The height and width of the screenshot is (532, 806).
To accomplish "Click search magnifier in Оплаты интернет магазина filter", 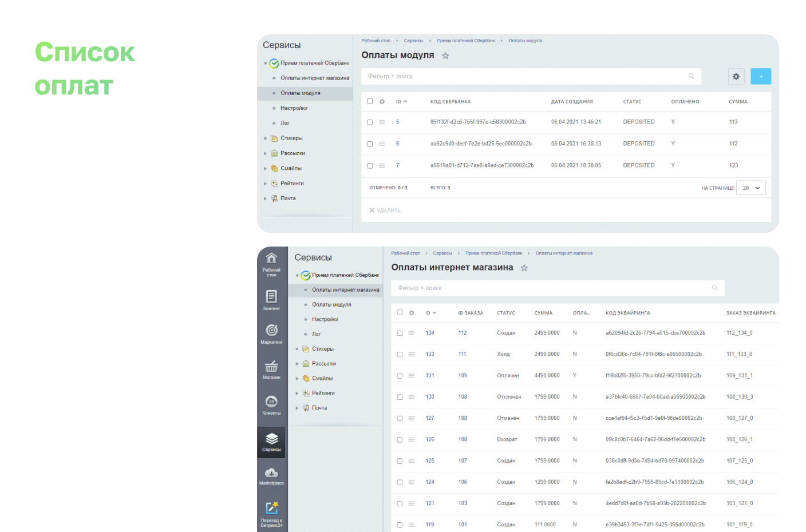I will [x=714, y=288].
